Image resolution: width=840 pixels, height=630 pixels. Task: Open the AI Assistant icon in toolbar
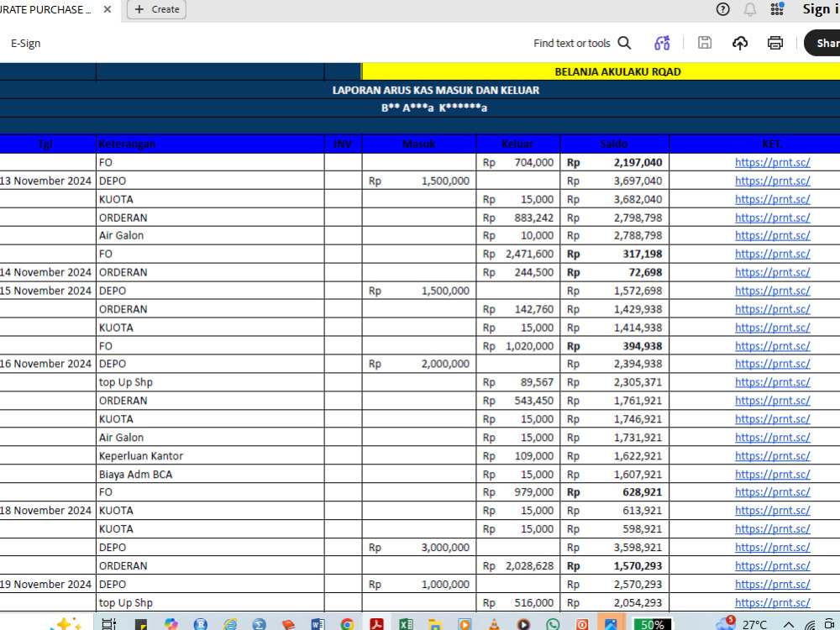click(662, 43)
